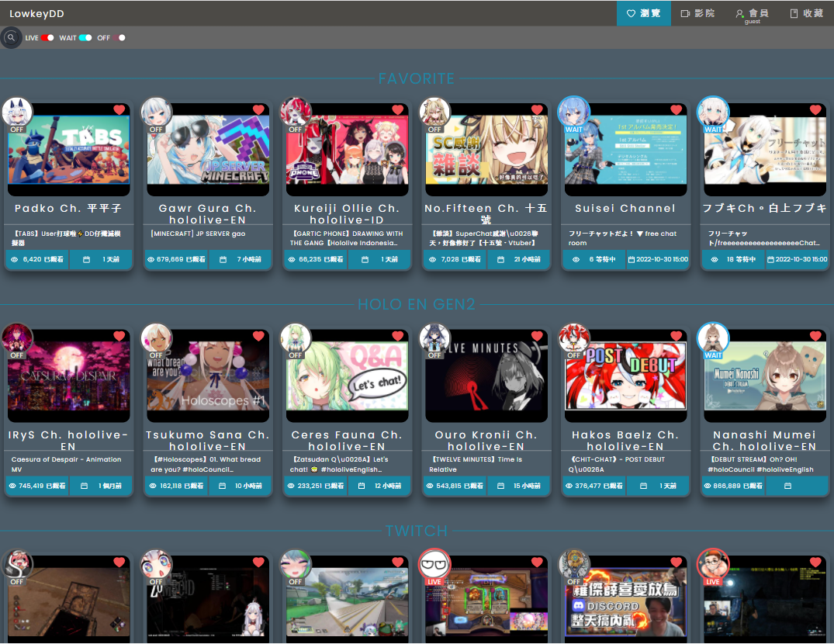Click the 18 等待中 waiting count button
This screenshot has height=644, width=834.
(x=734, y=259)
